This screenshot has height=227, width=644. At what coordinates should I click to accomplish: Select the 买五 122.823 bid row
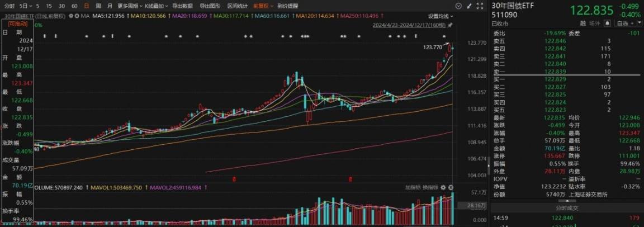pyautogui.click(x=567, y=110)
